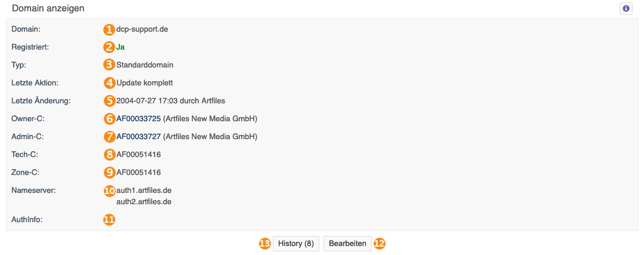Image resolution: width=644 pixels, height=255 pixels.
Task: Click the Bearbeiten button
Action: click(348, 244)
